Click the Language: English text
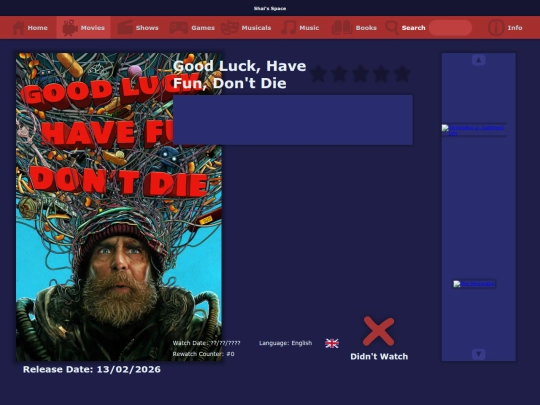 coord(285,343)
